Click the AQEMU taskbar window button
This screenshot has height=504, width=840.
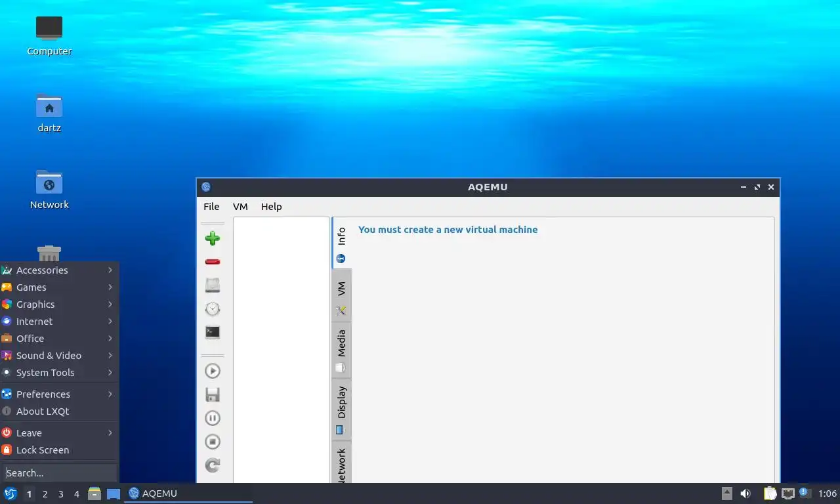pyautogui.click(x=188, y=493)
